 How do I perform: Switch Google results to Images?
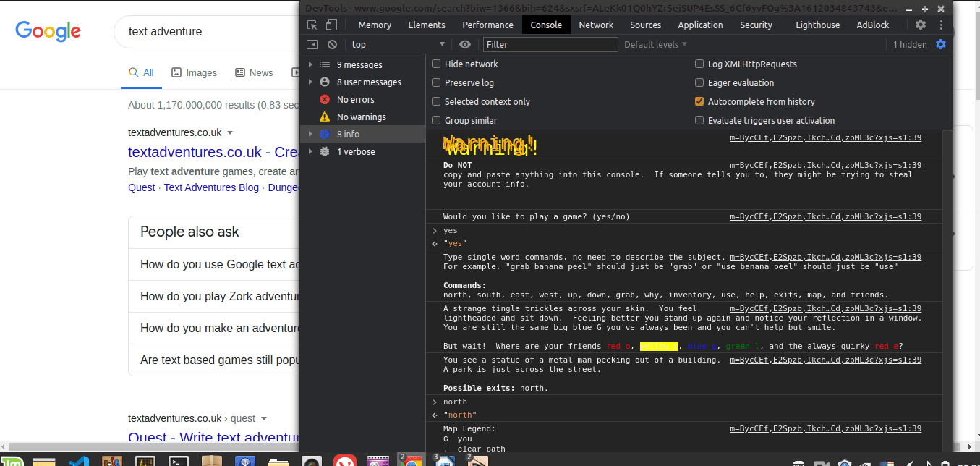click(195, 72)
